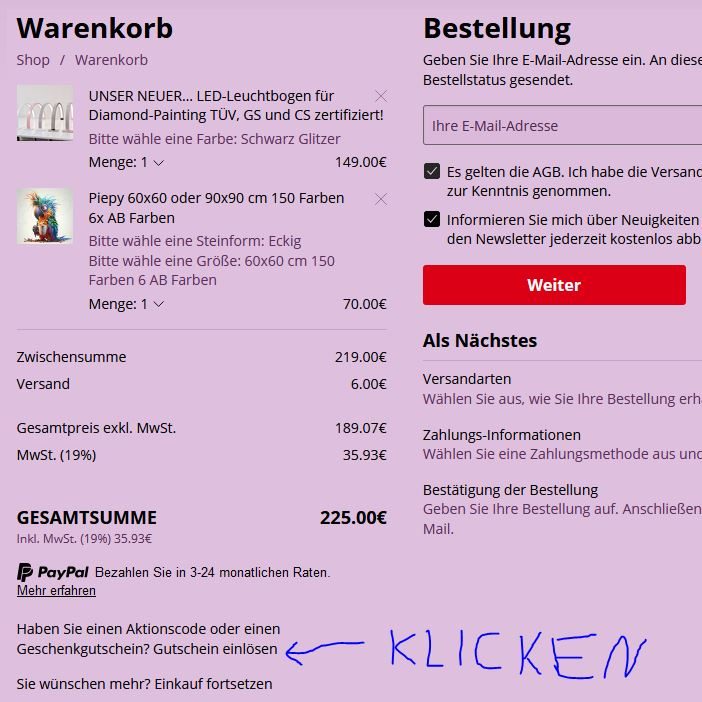702x702 pixels.
Task: Expand quantity dropdown for LED-Leuchtbogen
Action: point(126,162)
